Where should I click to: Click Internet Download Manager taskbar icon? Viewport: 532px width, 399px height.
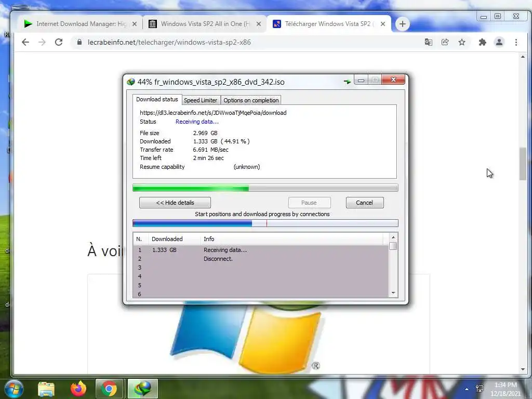coord(143,389)
